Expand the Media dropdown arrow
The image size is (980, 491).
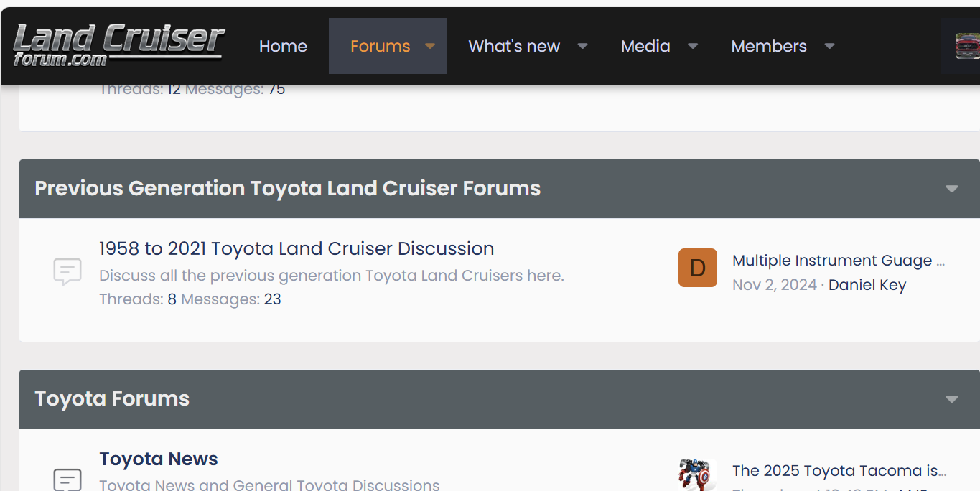click(693, 46)
